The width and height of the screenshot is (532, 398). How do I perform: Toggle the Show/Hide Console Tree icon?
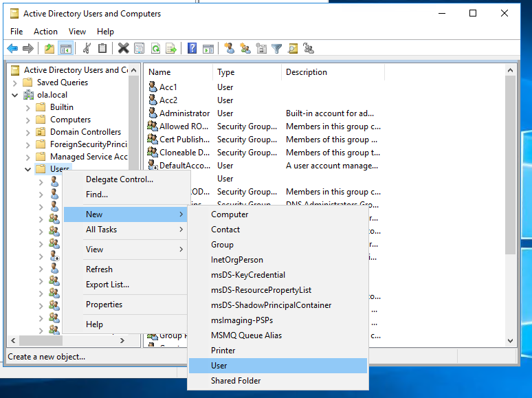click(66, 49)
